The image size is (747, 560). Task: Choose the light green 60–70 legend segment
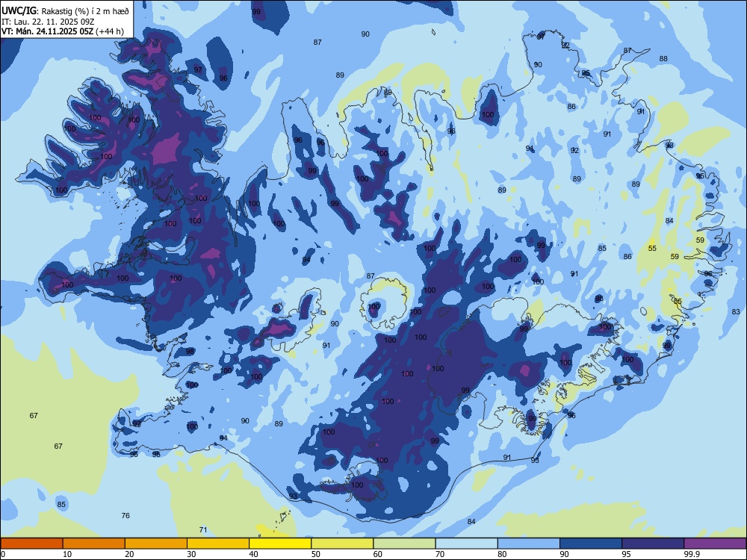404,544
